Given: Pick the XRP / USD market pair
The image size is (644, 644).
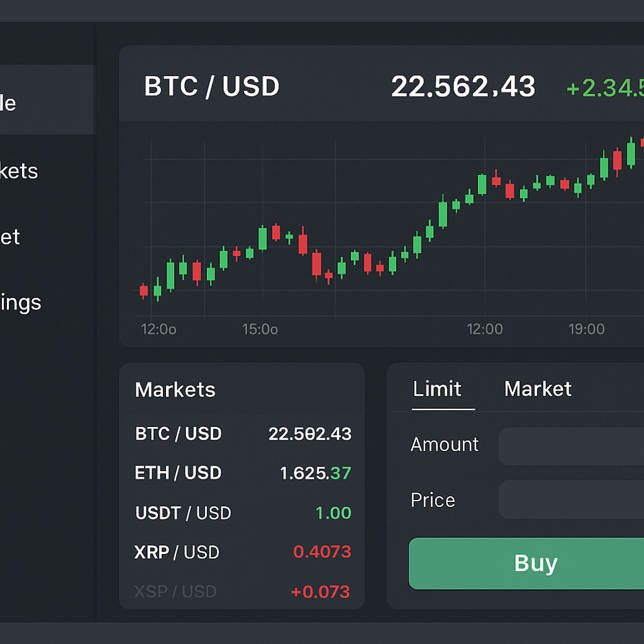Looking at the screenshot, I should (242, 552).
